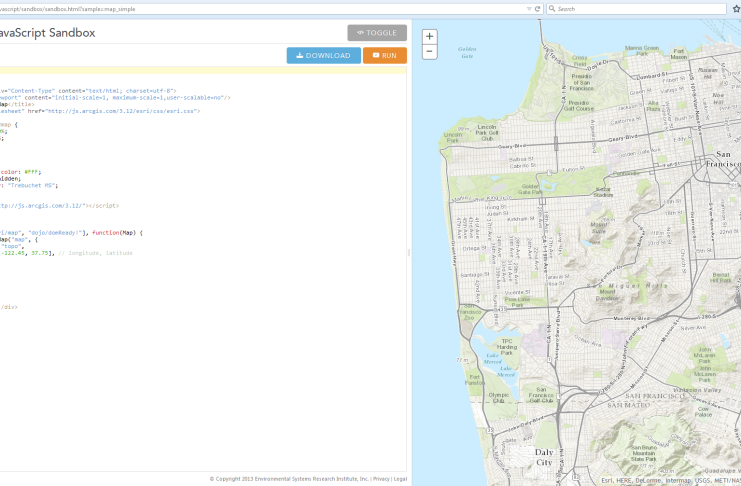Viewport: 741px width, 486px height.
Task: Click the copyright Environmental Systems Research Institute text
Action: click(x=289, y=479)
